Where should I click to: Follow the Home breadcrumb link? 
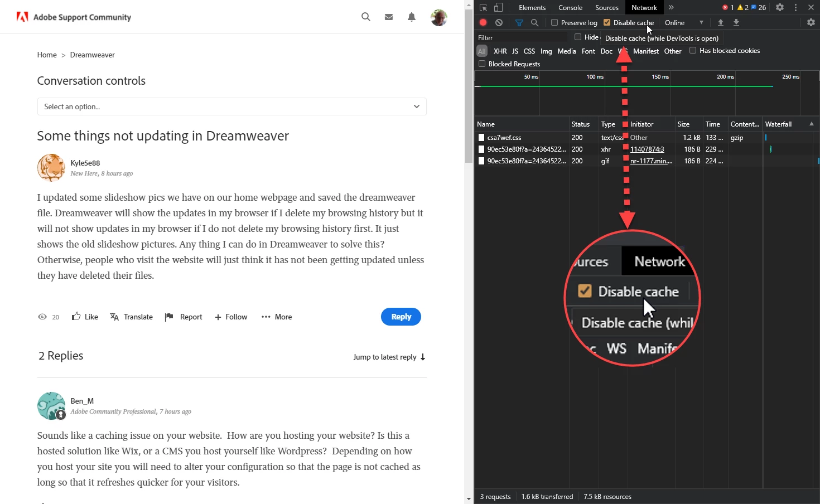(47, 55)
